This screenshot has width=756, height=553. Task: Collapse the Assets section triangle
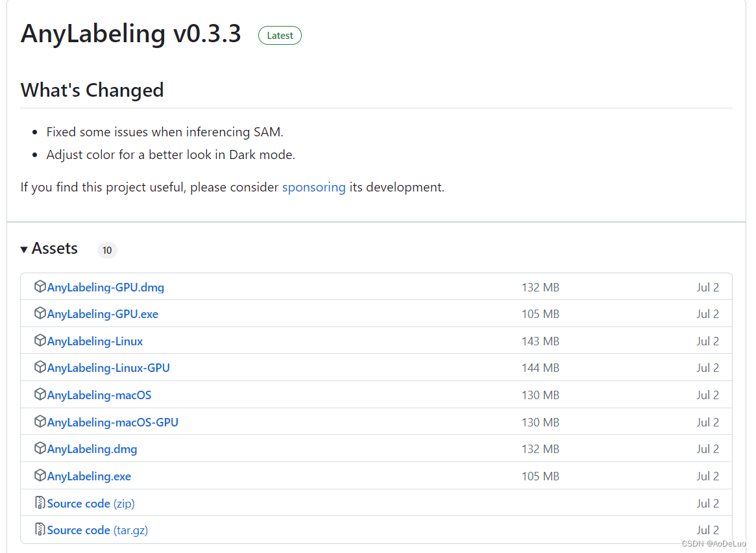click(23, 249)
